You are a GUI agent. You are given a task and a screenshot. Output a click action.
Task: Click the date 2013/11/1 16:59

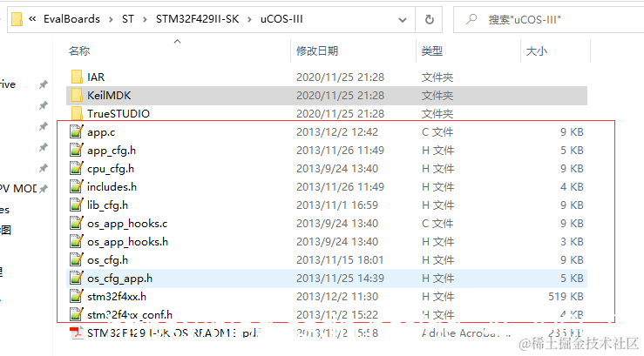(x=337, y=205)
